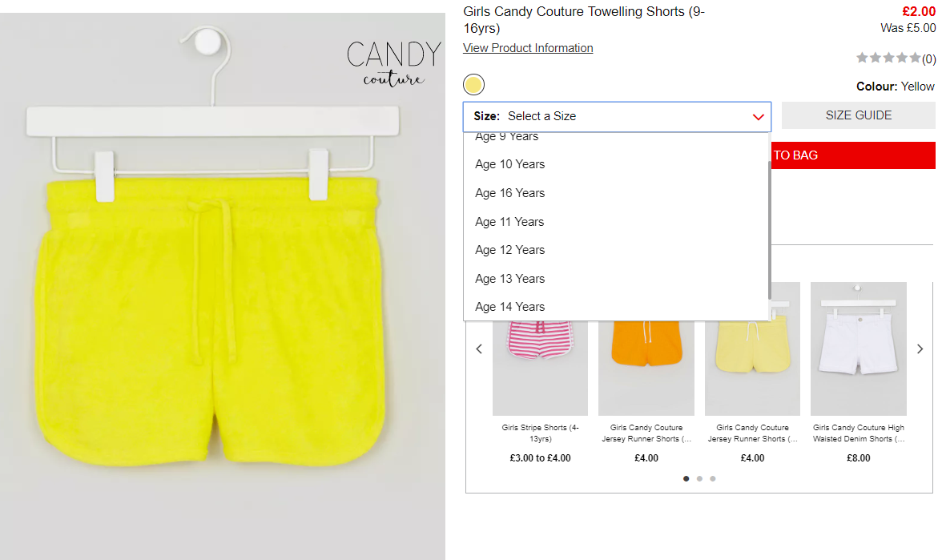Viewport: 938px width, 560px height.
Task: Click the main yellow shorts product image
Action: pyautogui.click(x=222, y=286)
